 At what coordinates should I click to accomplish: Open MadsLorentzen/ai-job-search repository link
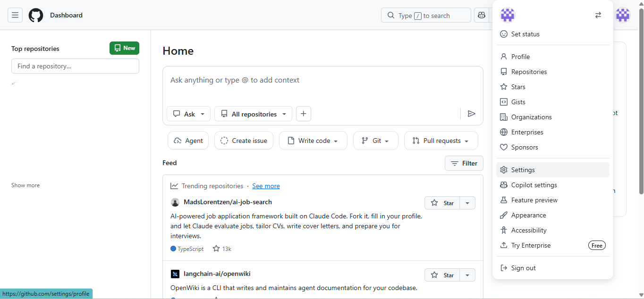point(228,202)
